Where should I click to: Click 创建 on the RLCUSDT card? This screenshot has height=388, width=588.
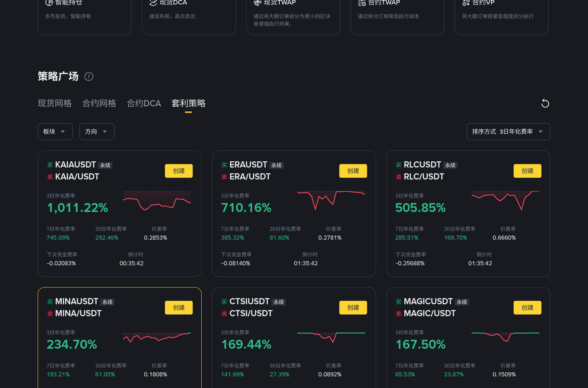click(527, 171)
